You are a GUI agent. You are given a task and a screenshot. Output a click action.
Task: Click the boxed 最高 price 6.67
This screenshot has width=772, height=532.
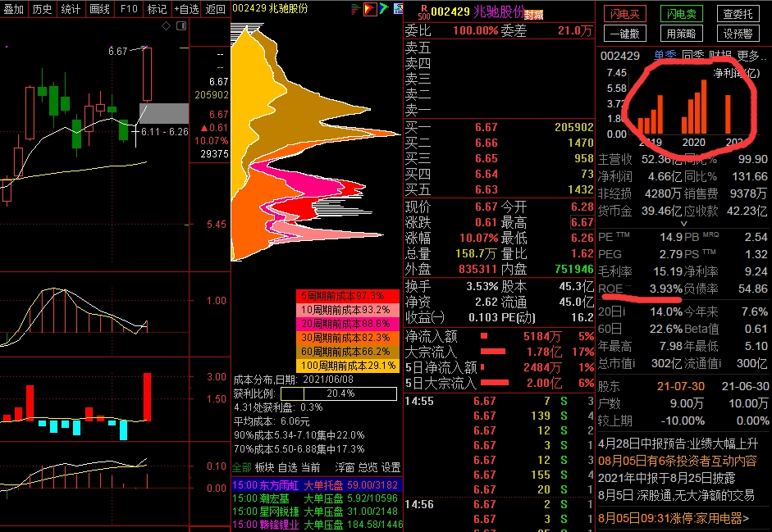pyautogui.click(x=582, y=222)
